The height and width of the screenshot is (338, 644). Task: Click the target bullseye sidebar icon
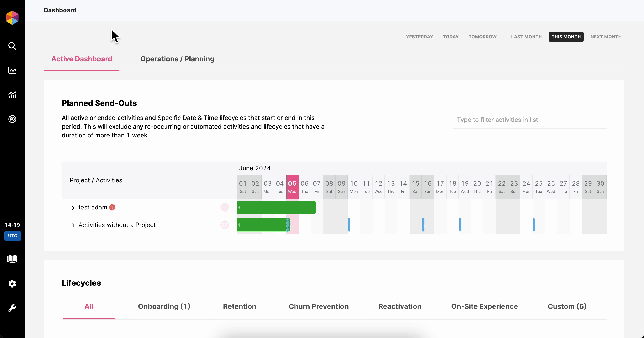click(12, 119)
